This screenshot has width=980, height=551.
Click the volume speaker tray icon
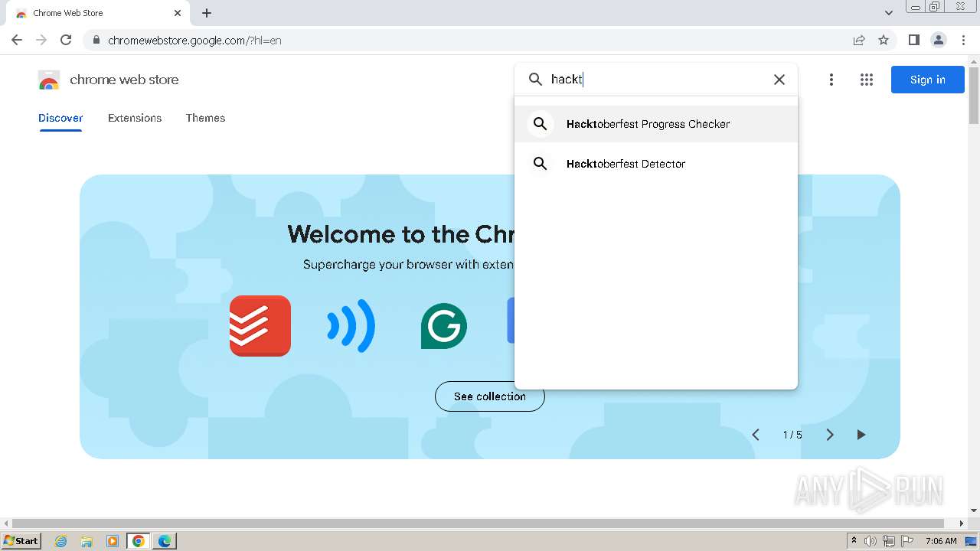[871, 541]
